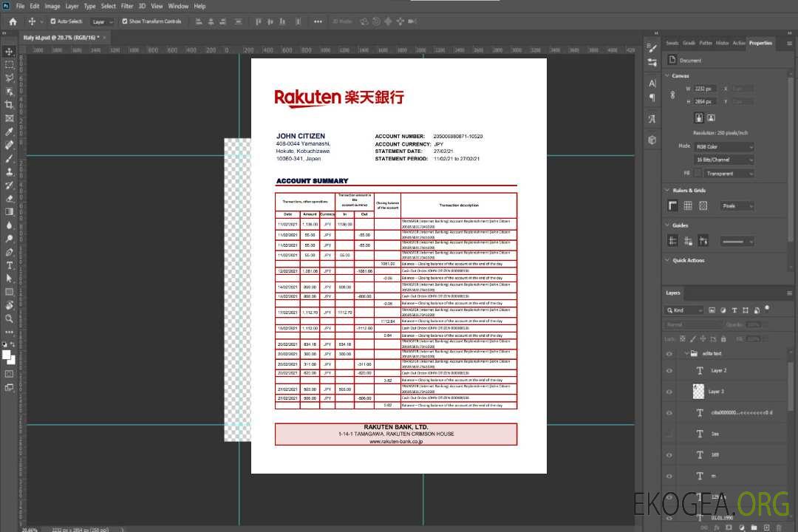
Task: Click delete layer trash icon
Action: (x=779, y=528)
